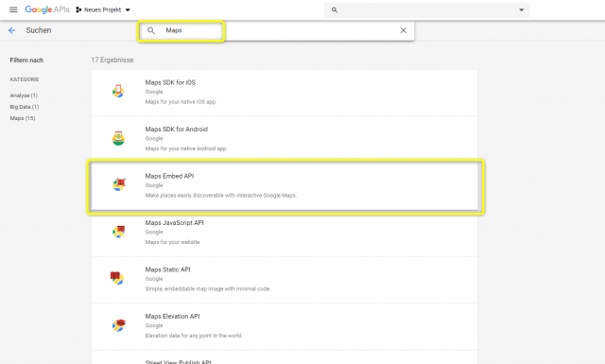
Task: Click the Suchen page title
Action: click(x=39, y=30)
